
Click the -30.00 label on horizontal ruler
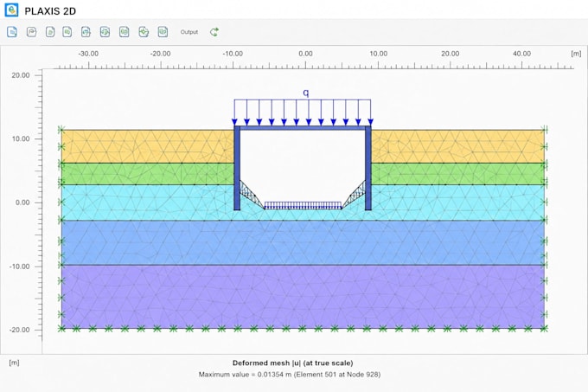point(88,54)
